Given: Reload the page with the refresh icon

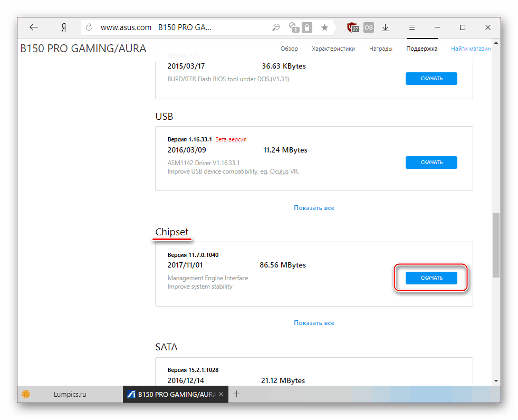Looking at the screenshot, I should 89,27.
